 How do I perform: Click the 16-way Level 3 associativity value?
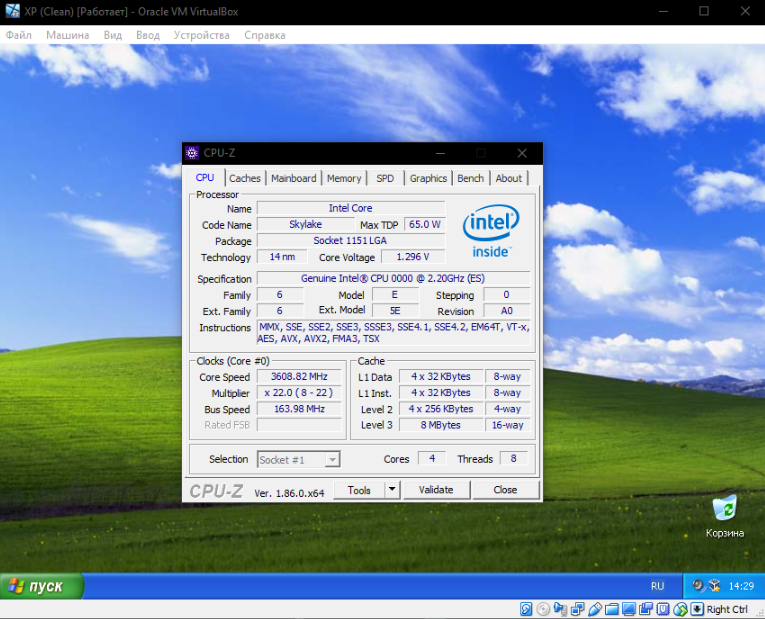[507, 425]
